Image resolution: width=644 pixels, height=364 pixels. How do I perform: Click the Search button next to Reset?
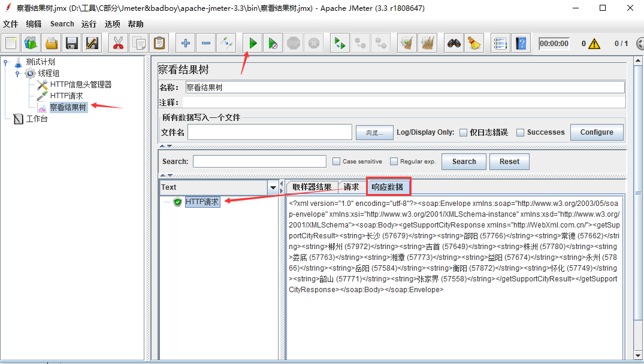point(464,161)
